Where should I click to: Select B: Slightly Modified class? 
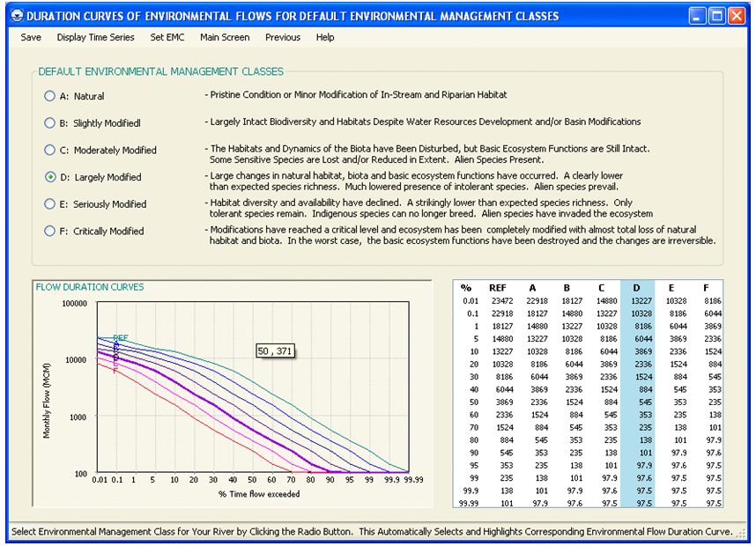pyautogui.click(x=50, y=123)
